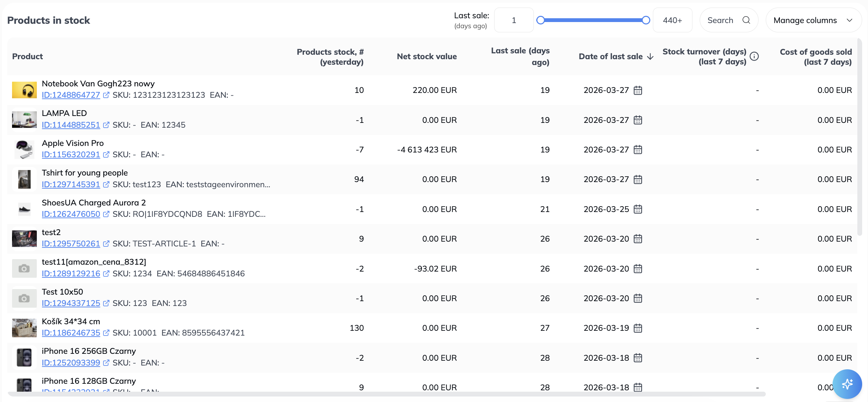
Task: Click the minimum days input showing 1
Action: (514, 20)
